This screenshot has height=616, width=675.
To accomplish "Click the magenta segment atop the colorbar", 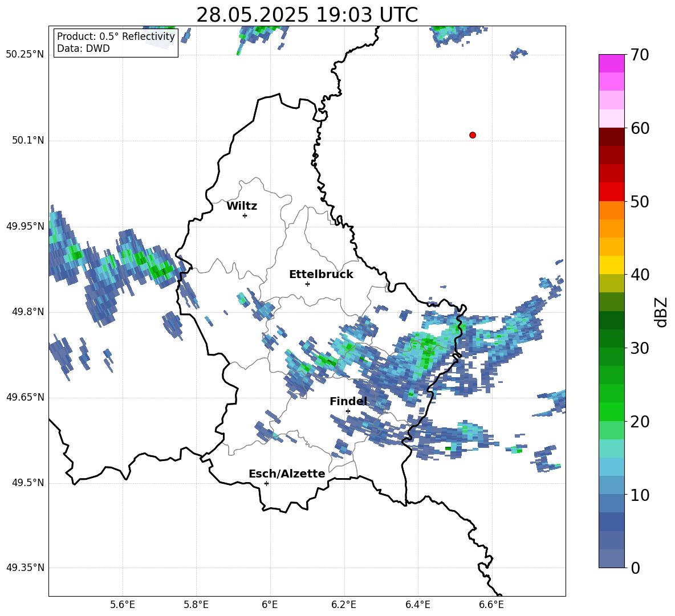I will (x=611, y=63).
